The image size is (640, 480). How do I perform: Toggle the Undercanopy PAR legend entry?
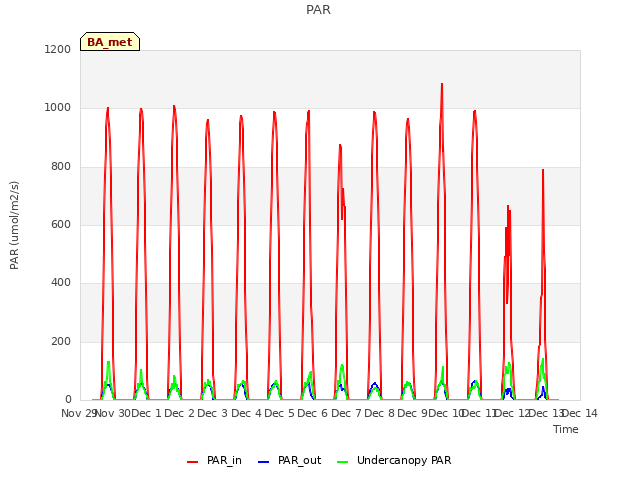coord(394,460)
